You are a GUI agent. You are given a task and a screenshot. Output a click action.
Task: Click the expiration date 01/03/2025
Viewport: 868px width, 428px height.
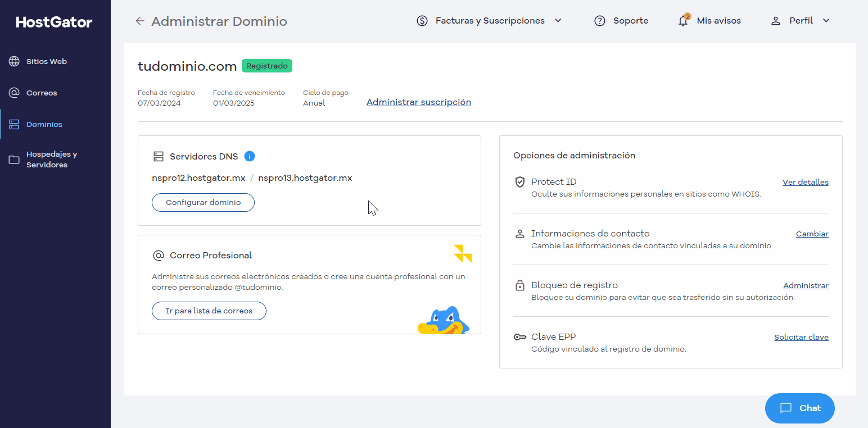click(234, 103)
